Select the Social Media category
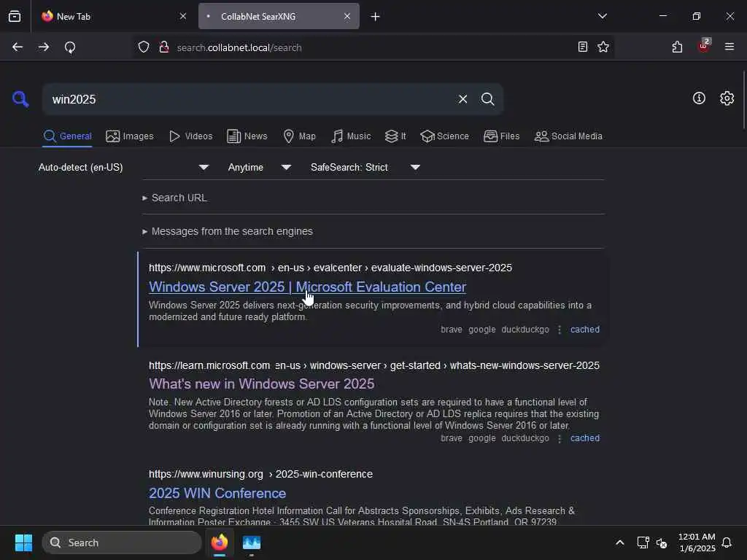Image resolution: width=747 pixels, height=560 pixels. tap(568, 136)
